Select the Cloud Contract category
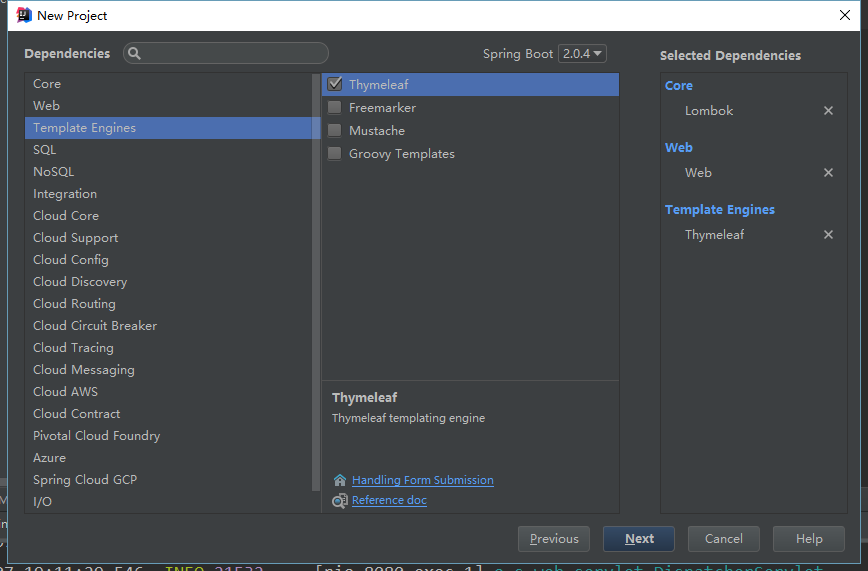Image resolution: width=868 pixels, height=571 pixels. [168, 414]
